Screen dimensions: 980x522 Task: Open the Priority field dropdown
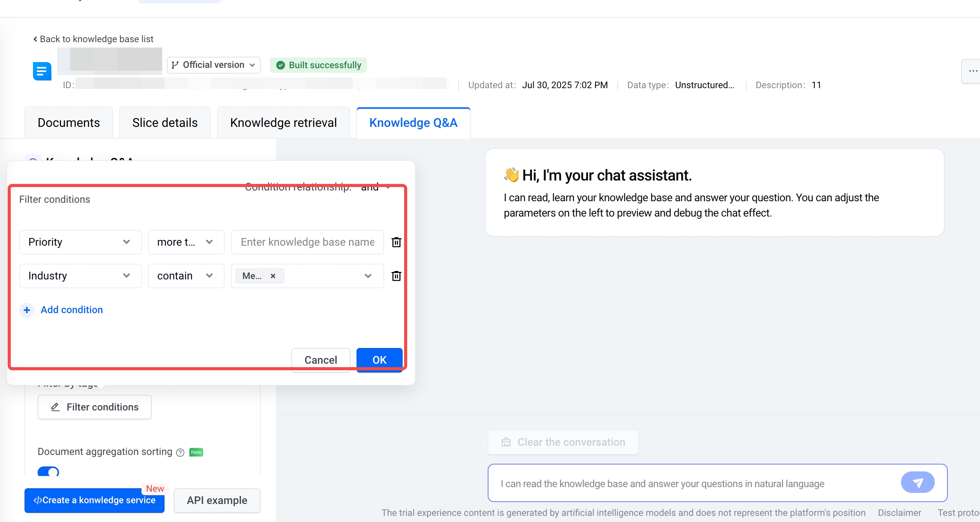point(80,242)
